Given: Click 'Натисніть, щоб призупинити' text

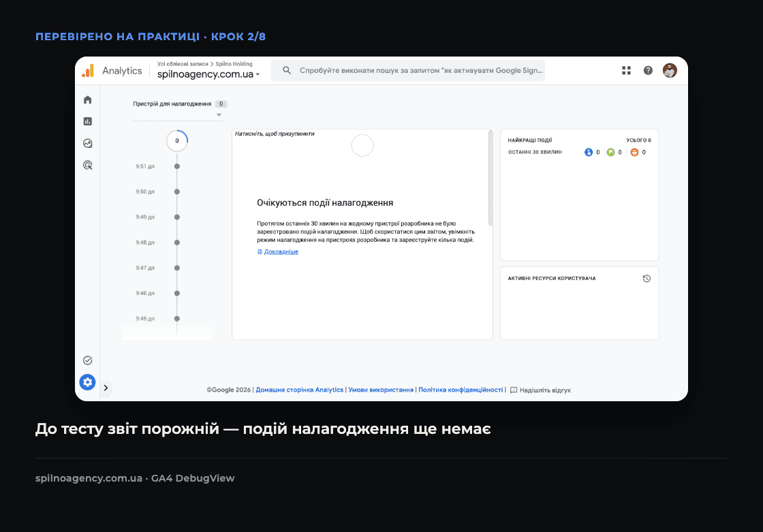Looking at the screenshot, I should (275, 134).
